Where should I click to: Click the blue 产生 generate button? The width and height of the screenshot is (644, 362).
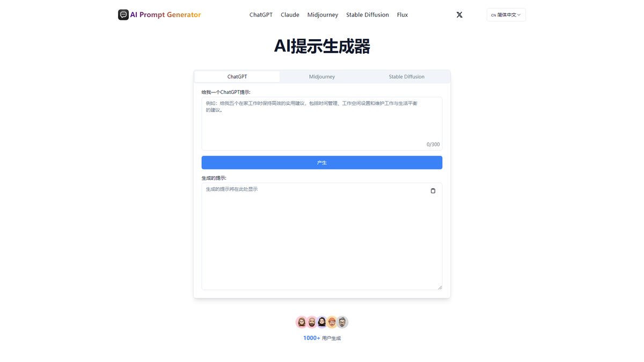tap(322, 162)
